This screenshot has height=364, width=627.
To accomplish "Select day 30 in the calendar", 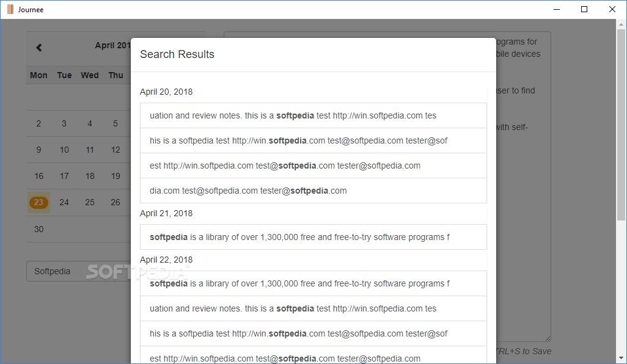I will 38,229.
